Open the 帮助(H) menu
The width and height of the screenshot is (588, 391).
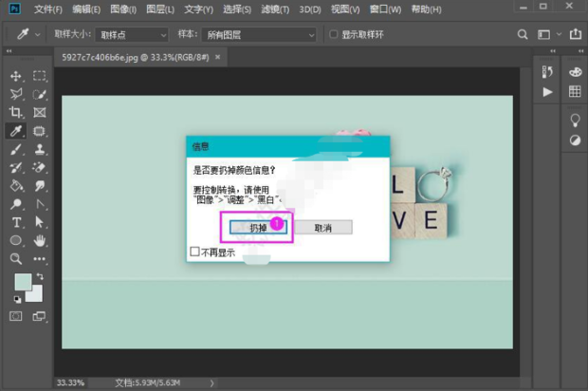point(426,9)
